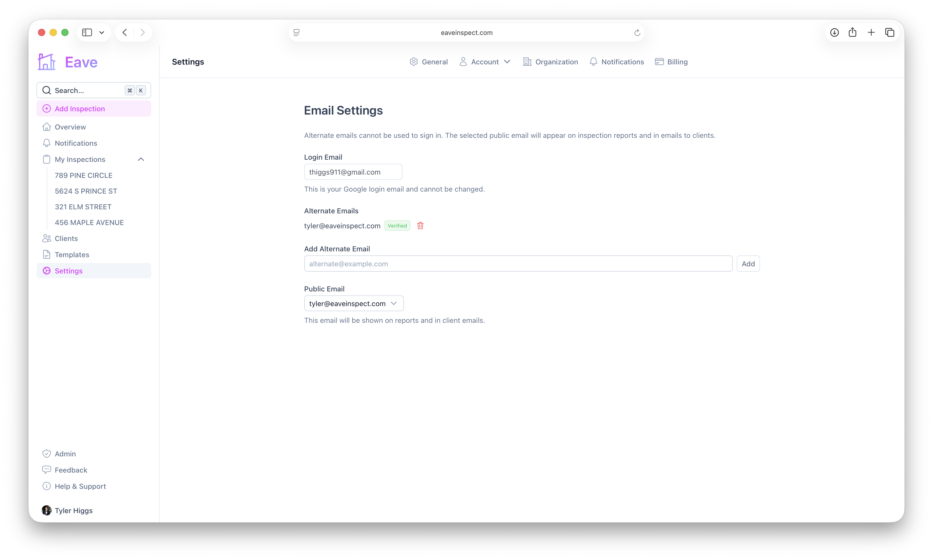
Task: Click the eaveinspect.com address bar
Action: click(x=467, y=32)
